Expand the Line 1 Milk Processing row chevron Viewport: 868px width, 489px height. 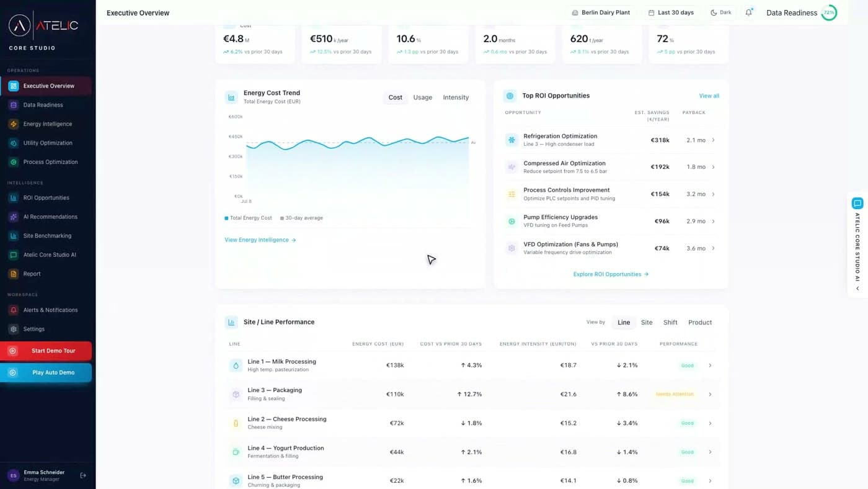(x=710, y=366)
